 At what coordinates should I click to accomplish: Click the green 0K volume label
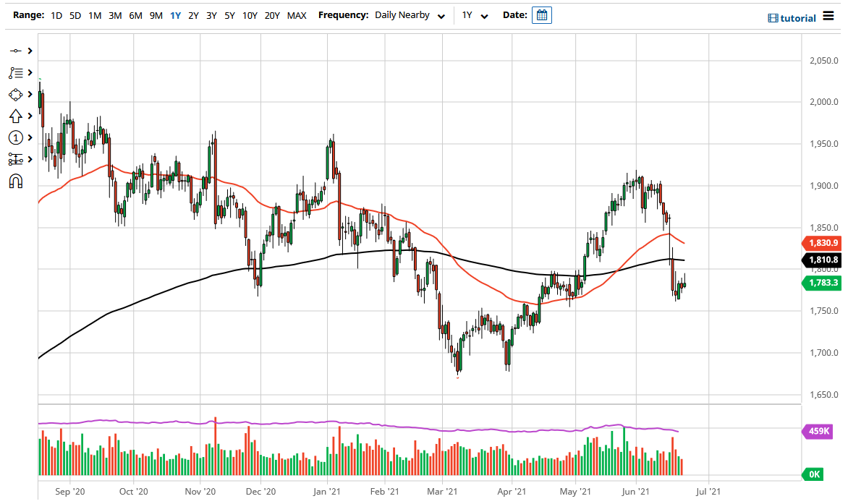click(813, 474)
